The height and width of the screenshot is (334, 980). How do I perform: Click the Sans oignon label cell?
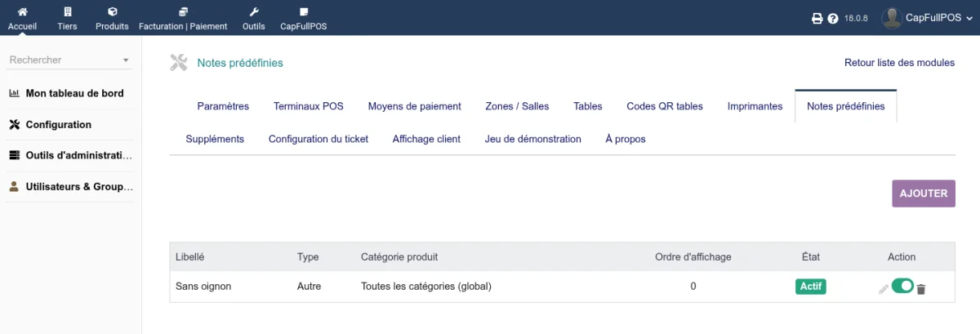click(x=204, y=287)
